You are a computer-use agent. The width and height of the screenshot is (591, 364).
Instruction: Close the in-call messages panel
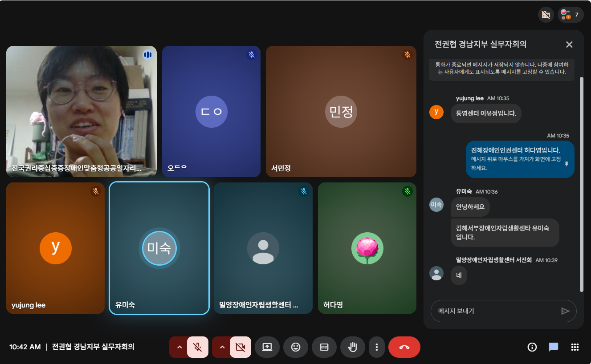pos(569,44)
